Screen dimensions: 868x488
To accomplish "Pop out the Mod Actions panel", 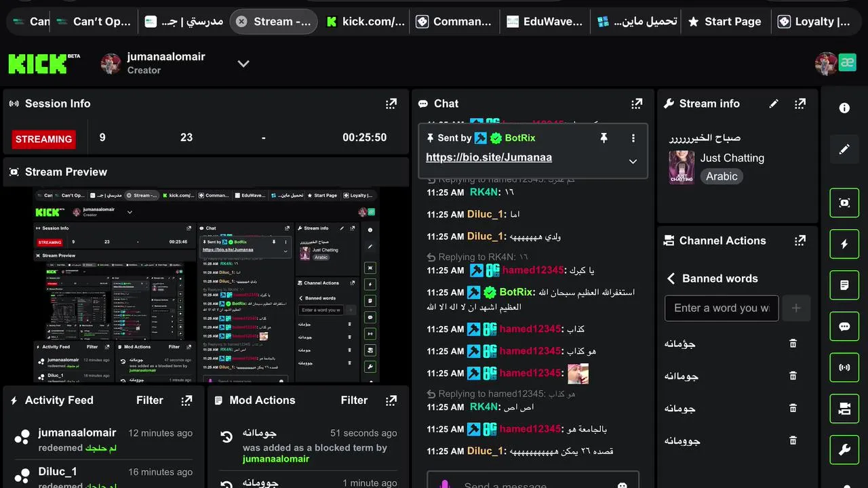I will (x=391, y=401).
